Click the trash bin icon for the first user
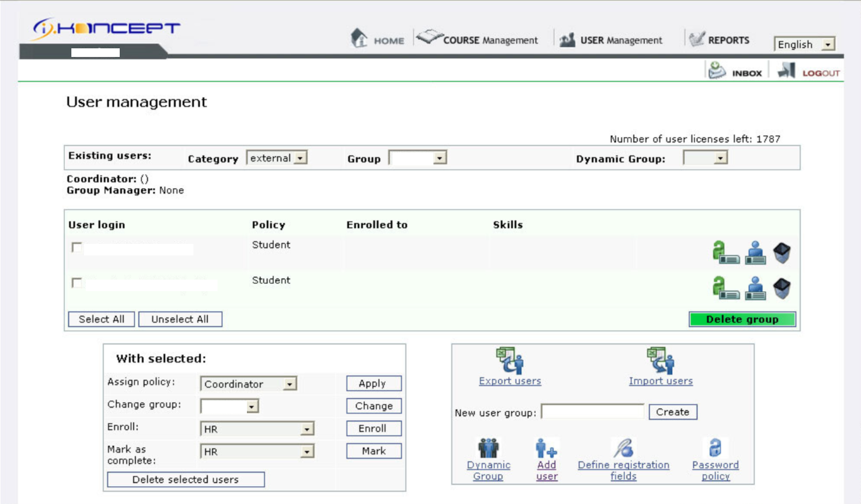Viewport: 861px width, 504px height. point(782,253)
